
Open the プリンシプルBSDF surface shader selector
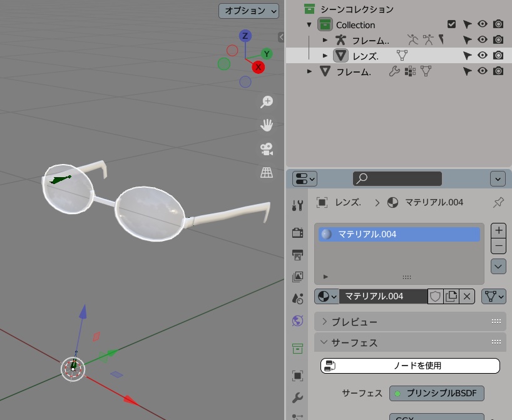point(438,393)
